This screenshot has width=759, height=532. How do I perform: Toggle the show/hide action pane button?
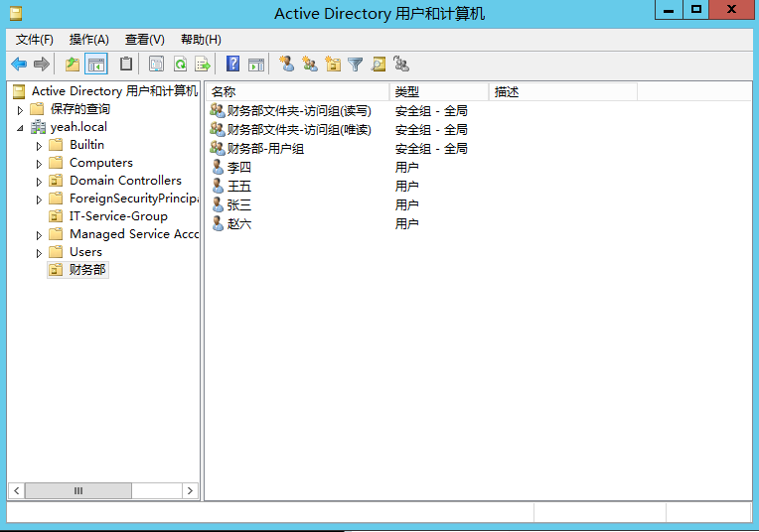coord(256,64)
